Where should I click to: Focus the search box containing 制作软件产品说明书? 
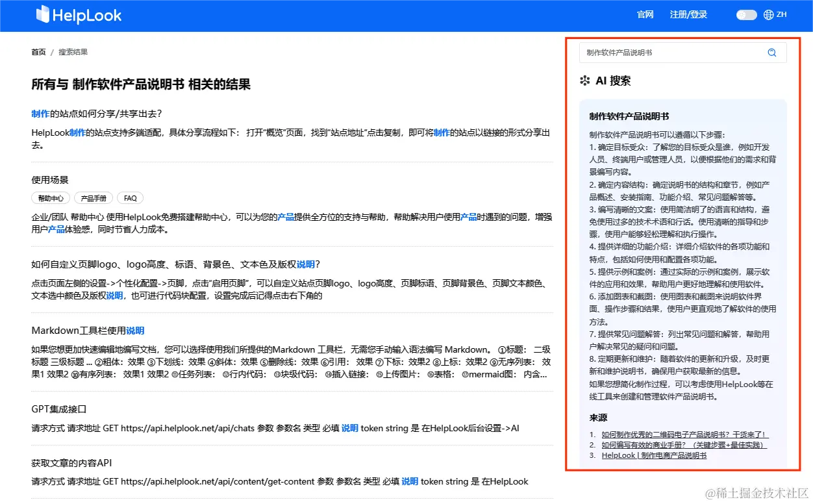pyautogui.click(x=682, y=53)
